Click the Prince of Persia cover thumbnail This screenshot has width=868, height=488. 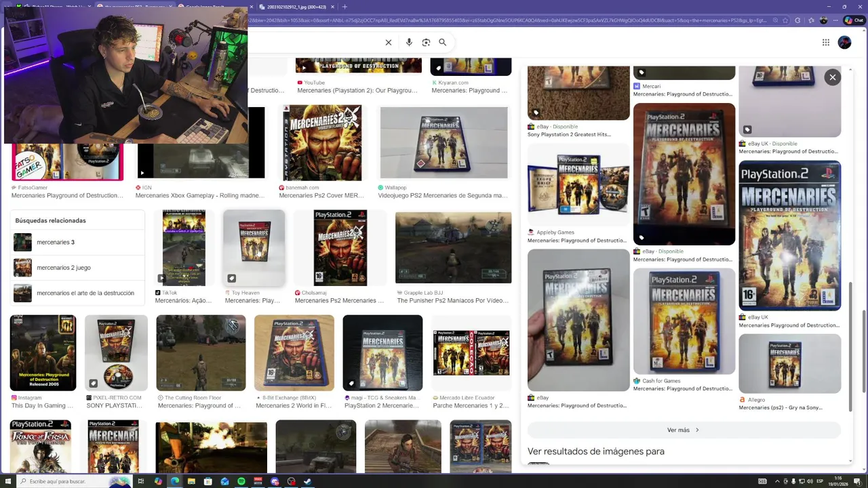tap(41, 446)
